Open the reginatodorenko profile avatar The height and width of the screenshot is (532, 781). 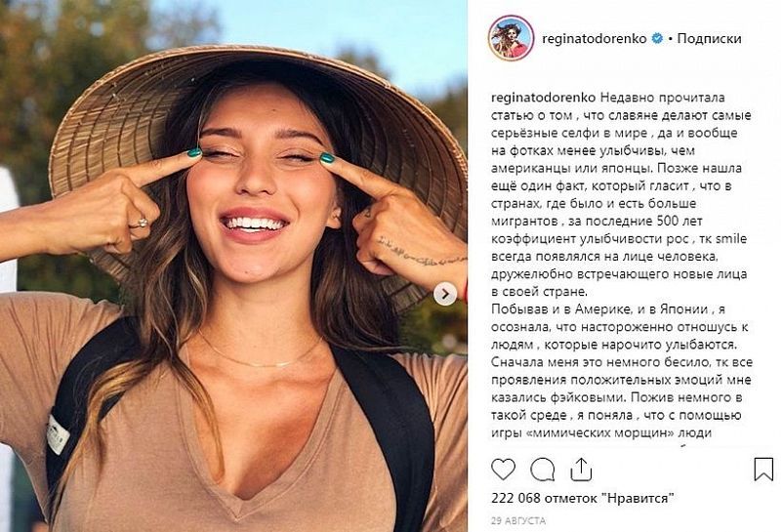click(511, 38)
